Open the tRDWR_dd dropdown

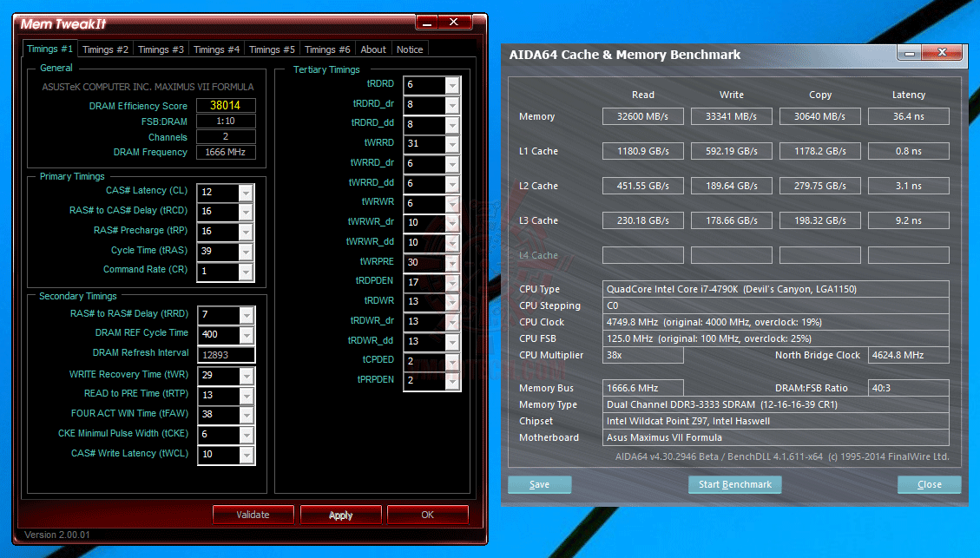point(452,342)
